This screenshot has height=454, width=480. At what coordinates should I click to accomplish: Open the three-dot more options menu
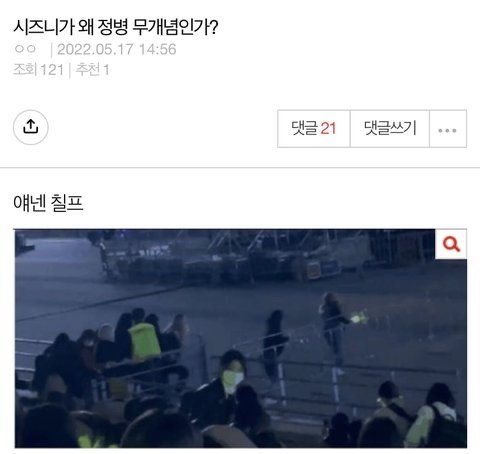pos(448,129)
